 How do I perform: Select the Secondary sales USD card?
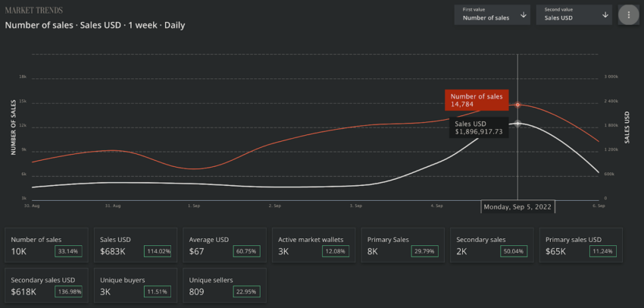point(46,285)
